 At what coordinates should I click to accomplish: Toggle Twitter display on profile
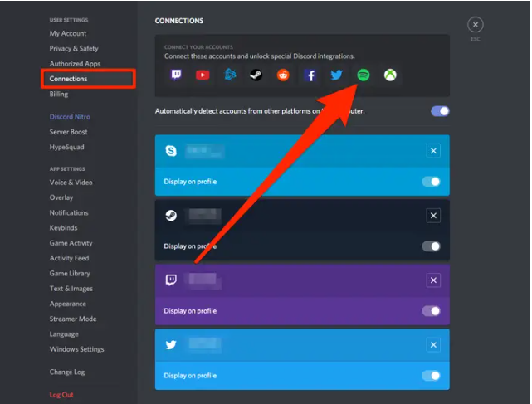[432, 376]
